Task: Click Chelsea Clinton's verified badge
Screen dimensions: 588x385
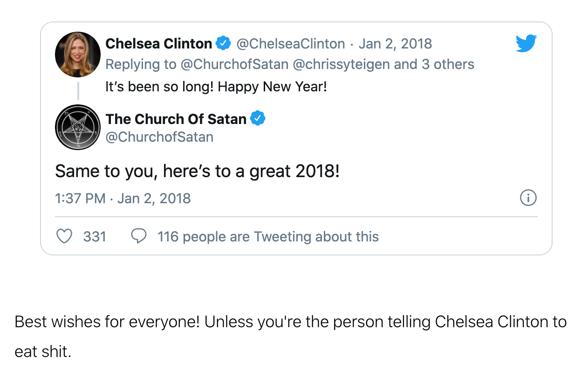Action: [x=224, y=44]
